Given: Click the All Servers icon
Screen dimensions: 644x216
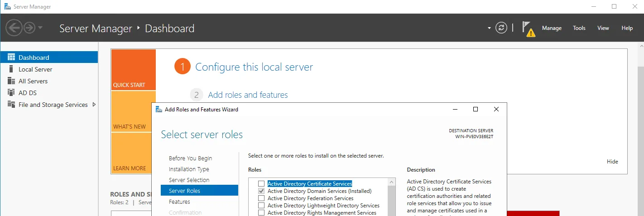Looking at the screenshot, I should coord(11,81).
